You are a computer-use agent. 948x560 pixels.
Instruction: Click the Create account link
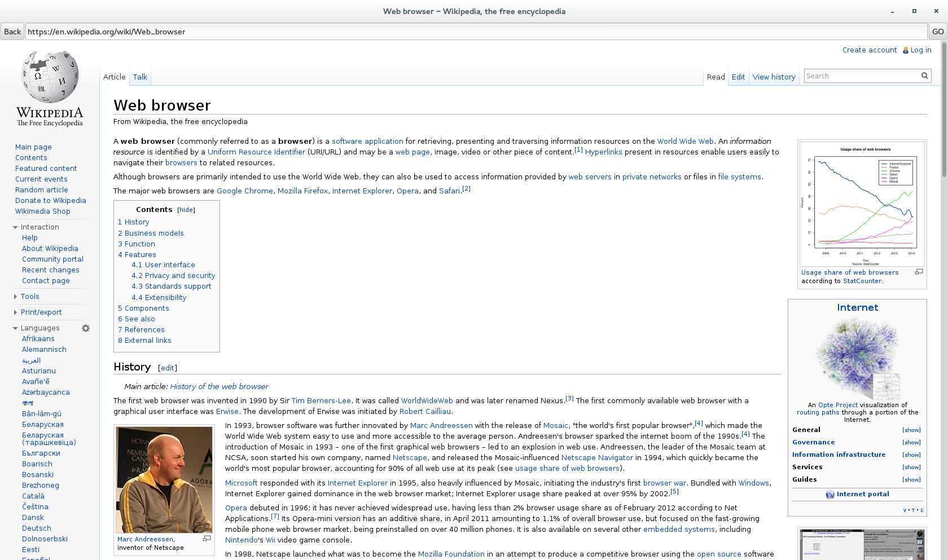coord(870,50)
